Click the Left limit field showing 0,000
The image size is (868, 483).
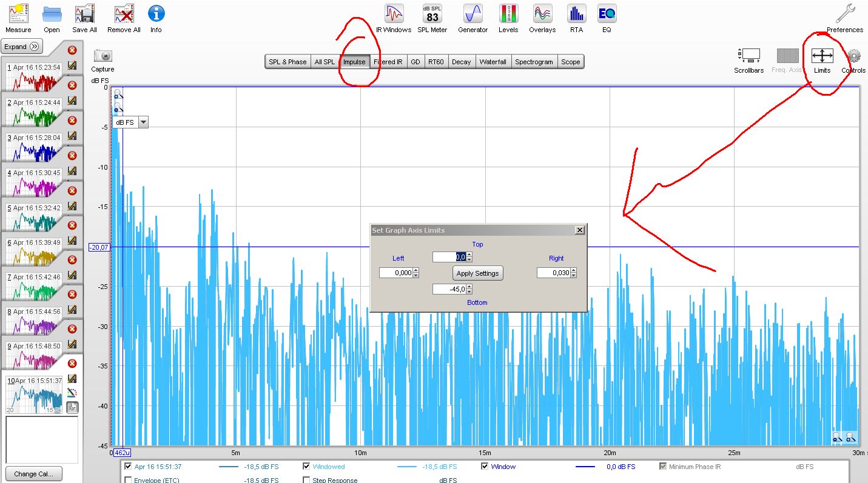click(x=396, y=273)
